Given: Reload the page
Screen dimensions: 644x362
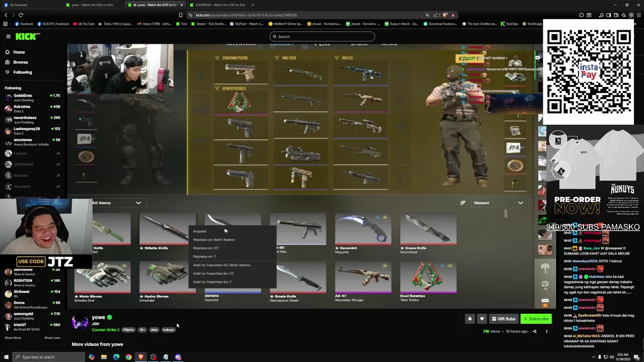Looking at the screenshot, I should pos(21,15).
